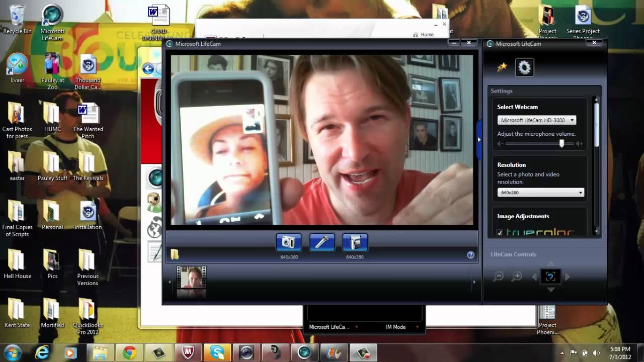Tilt camera up with the up arrow
This screenshot has height=362, width=644.
(551, 263)
